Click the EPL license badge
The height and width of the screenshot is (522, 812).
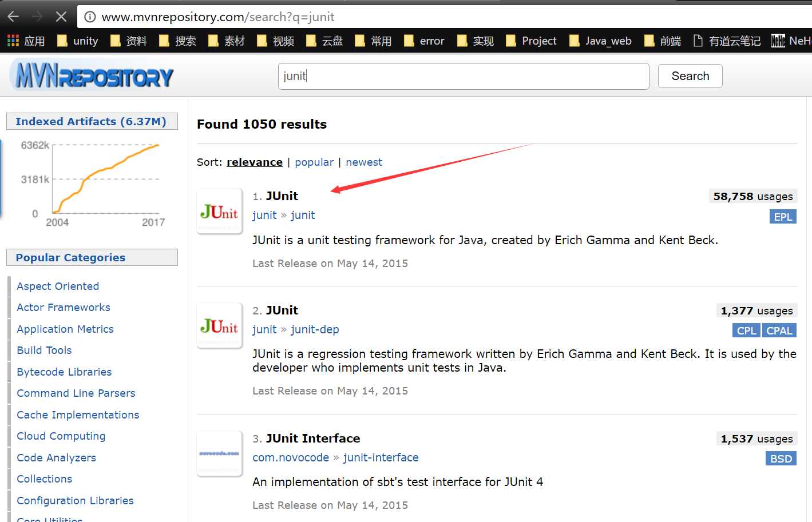pos(783,217)
